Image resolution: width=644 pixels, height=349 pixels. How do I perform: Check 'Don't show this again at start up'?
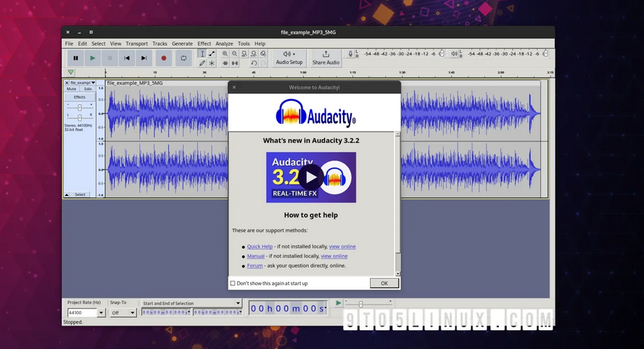pos(233,283)
